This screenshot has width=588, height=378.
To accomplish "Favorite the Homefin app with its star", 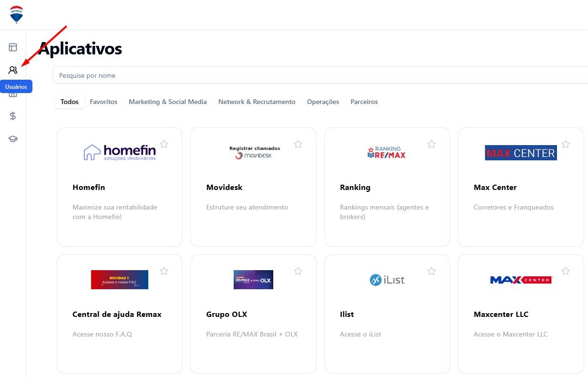I will (x=164, y=144).
